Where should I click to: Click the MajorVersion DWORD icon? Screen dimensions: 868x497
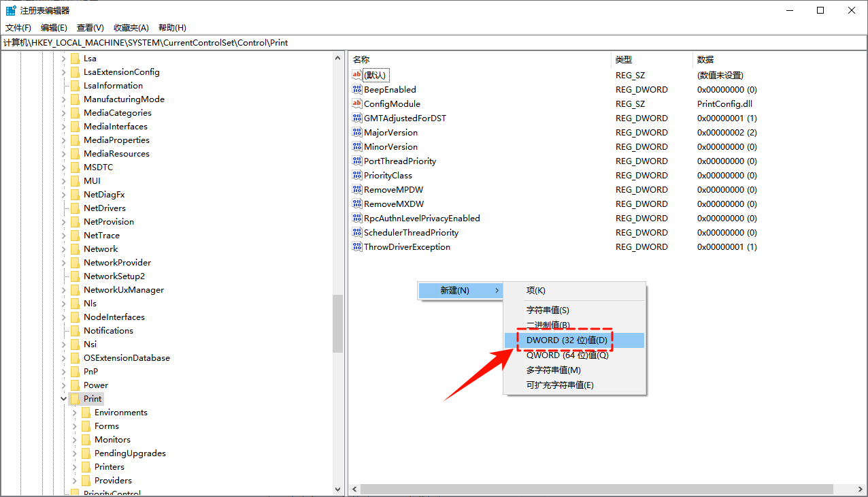click(x=356, y=132)
